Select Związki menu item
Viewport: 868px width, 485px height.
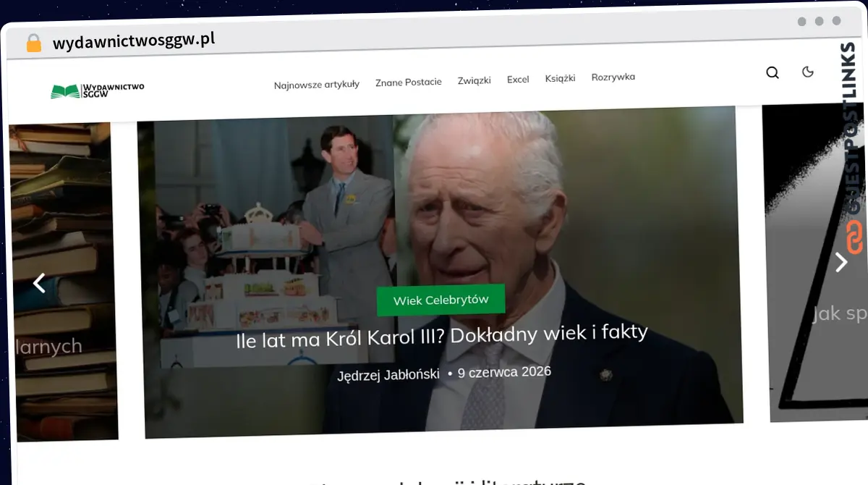pyautogui.click(x=475, y=80)
